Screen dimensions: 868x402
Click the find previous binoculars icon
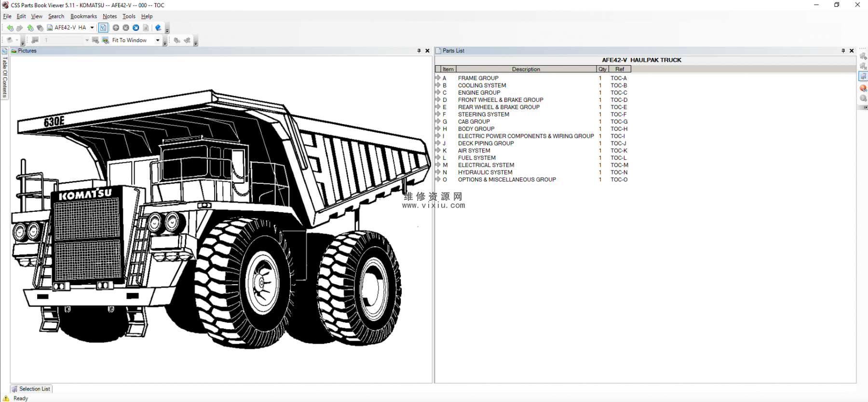coord(177,41)
